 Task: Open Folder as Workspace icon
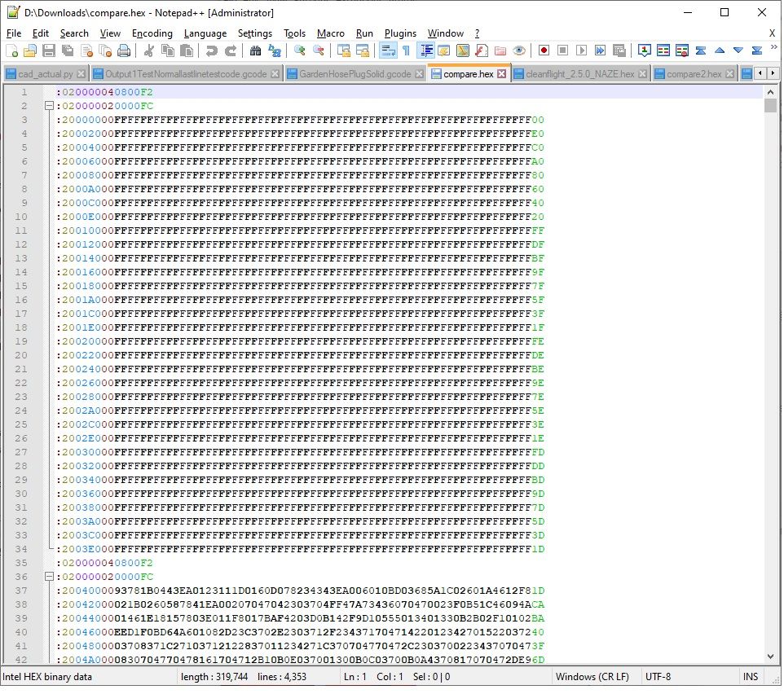(500, 51)
